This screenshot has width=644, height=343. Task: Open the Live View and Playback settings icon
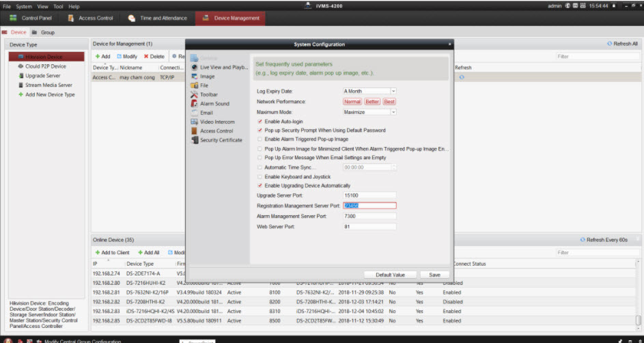pos(195,68)
